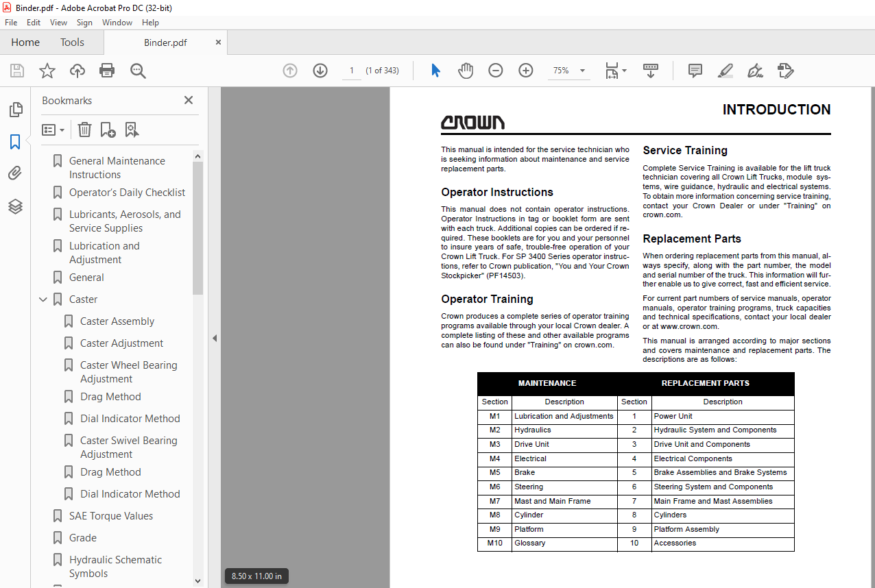Screen dimensions: 875x588
Task: Zoom in with the plus icon
Action: click(x=526, y=71)
